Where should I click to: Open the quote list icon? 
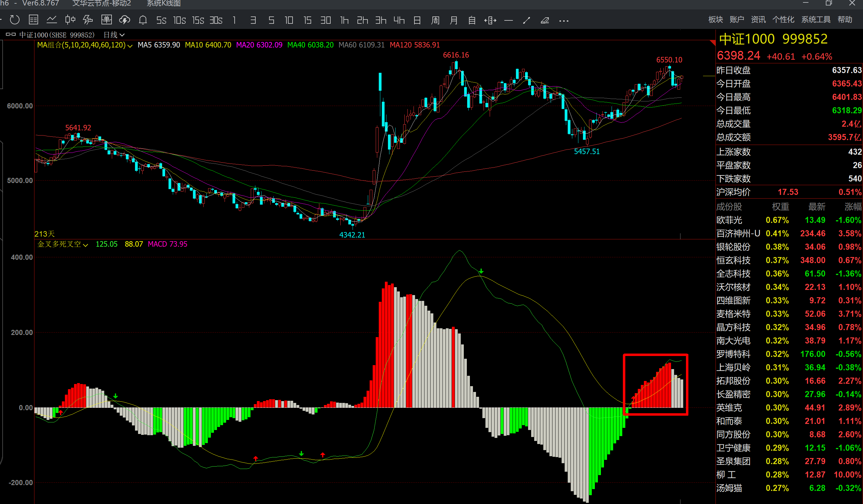[x=33, y=20]
